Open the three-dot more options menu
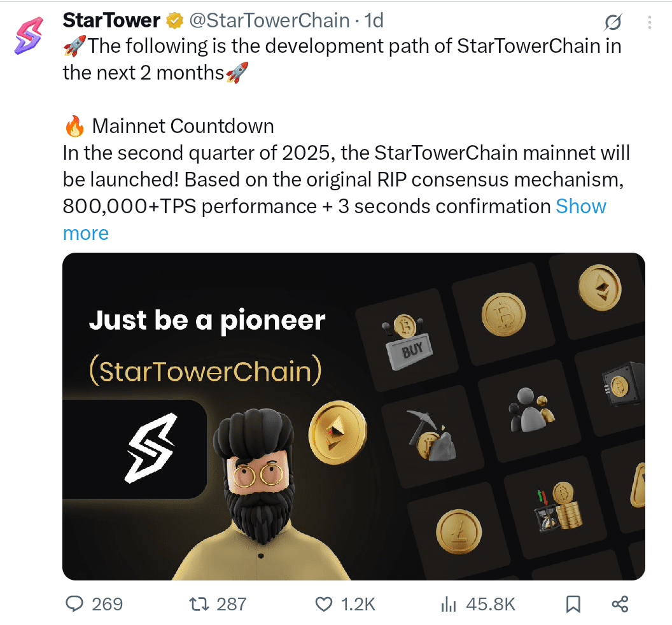The height and width of the screenshot is (625, 672). click(649, 22)
